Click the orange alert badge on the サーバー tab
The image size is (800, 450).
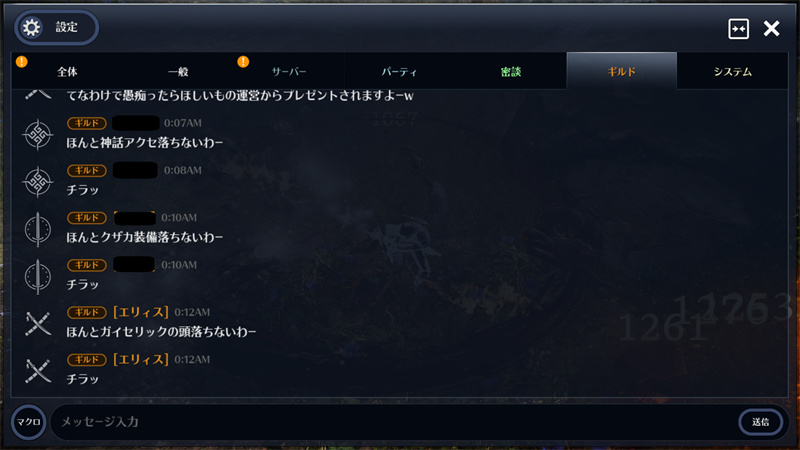(x=243, y=62)
